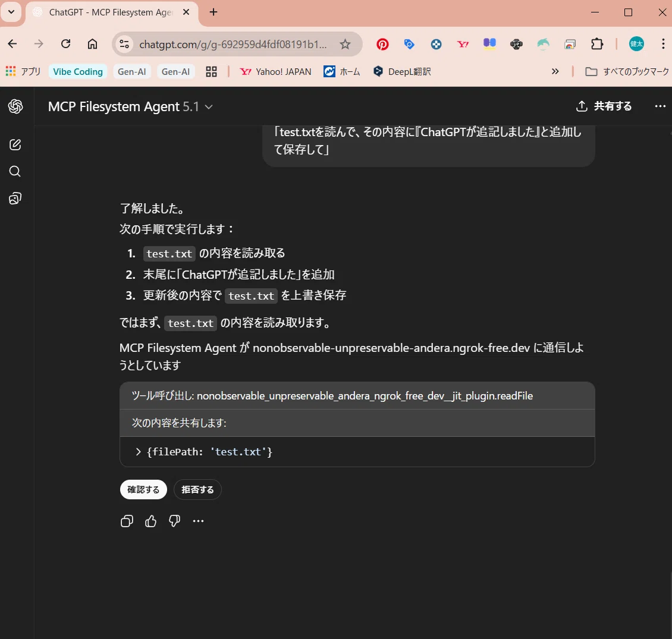
Task: Open the library images icon in sidebar
Action: 15,199
